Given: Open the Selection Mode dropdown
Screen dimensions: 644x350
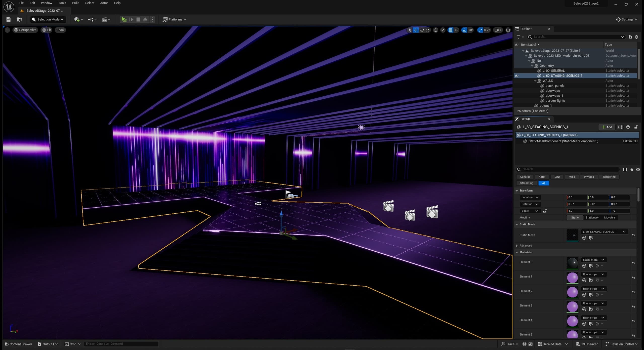Looking at the screenshot, I should (48, 19).
